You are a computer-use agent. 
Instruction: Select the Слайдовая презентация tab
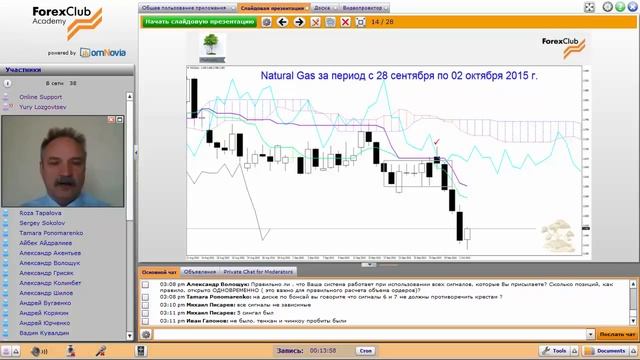coord(273,8)
